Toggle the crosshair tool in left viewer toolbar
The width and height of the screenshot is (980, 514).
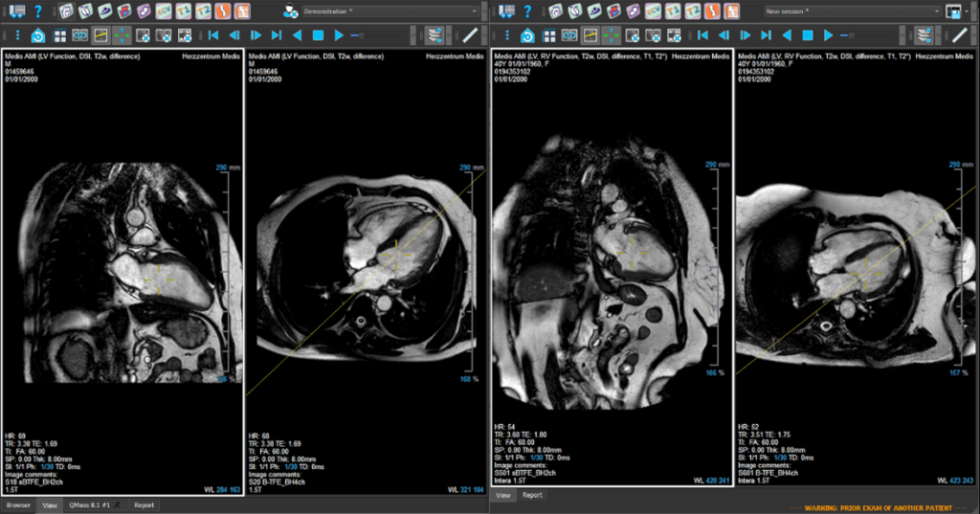click(122, 35)
